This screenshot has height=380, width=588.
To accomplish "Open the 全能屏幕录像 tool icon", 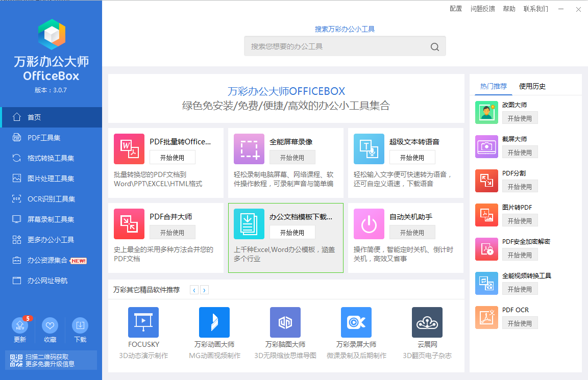I will point(249,149).
